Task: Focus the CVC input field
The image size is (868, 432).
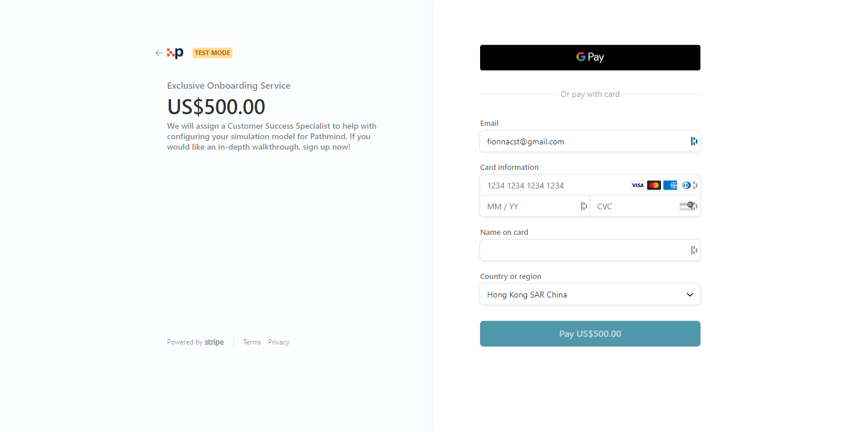Action: click(636, 206)
